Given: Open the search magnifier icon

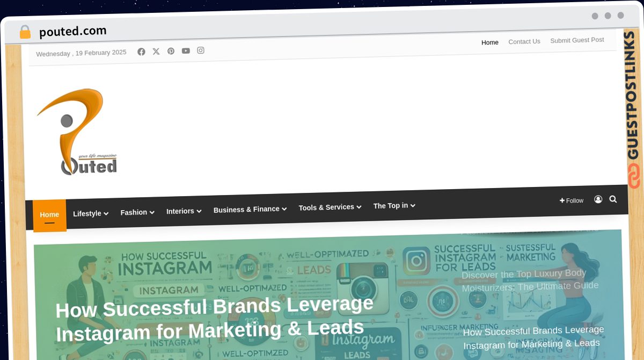Looking at the screenshot, I should pyautogui.click(x=613, y=199).
